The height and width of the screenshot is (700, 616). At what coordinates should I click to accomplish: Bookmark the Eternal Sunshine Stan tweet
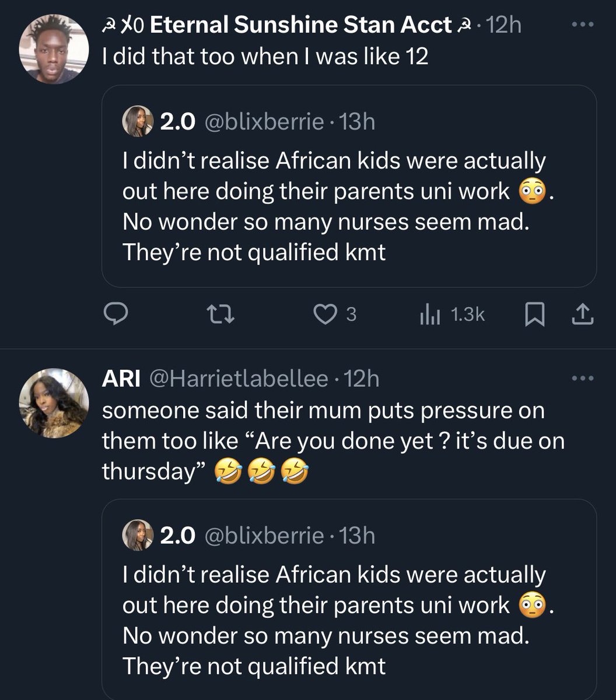click(x=534, y=315)
